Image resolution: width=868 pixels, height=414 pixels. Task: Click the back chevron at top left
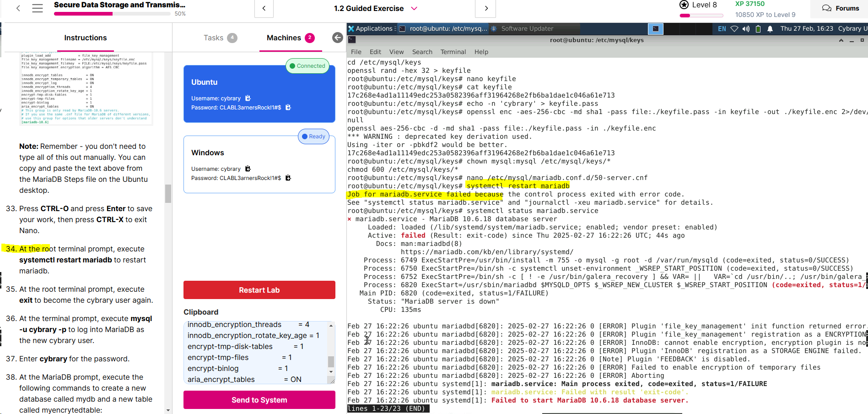coord(18,8)
